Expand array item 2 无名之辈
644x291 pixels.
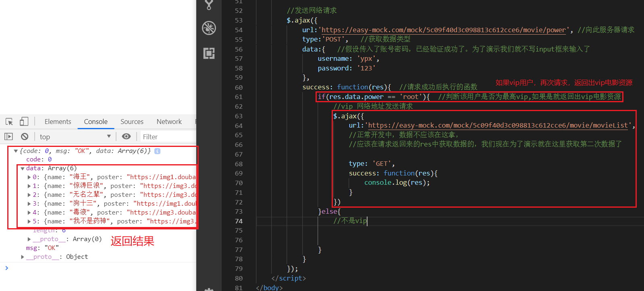pyautogui.click(x=29, y=195)
